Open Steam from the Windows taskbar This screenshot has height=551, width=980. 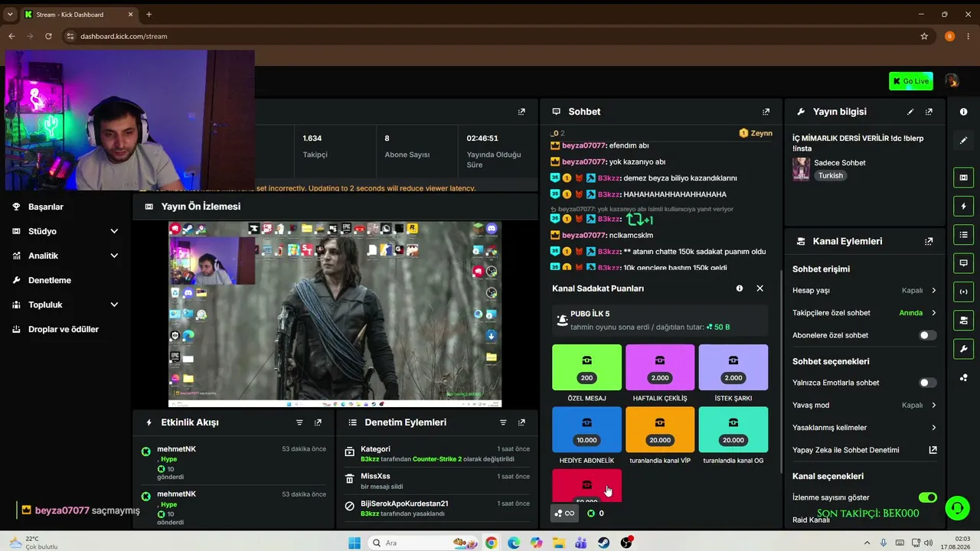(604, 543)
